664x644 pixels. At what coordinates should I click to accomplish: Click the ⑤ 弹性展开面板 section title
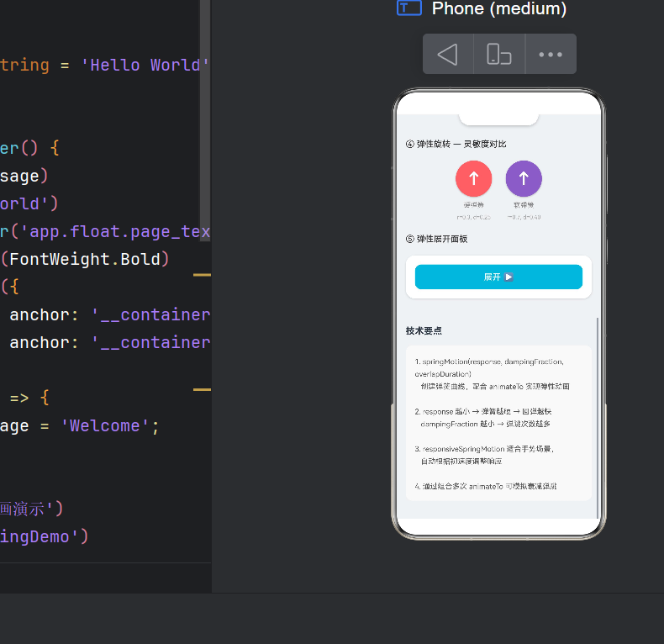pyautogui.click(x=436, y=239)
